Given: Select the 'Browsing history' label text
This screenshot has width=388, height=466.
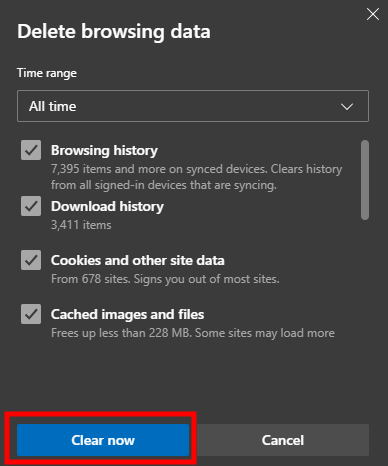Looking at the screenshot, I should [104, 150].
